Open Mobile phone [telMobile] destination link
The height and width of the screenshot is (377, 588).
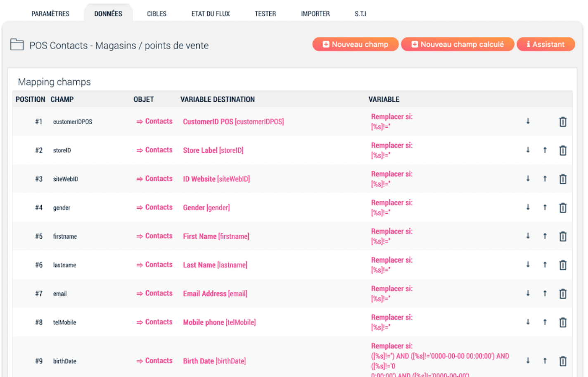(x=219, y=322)
